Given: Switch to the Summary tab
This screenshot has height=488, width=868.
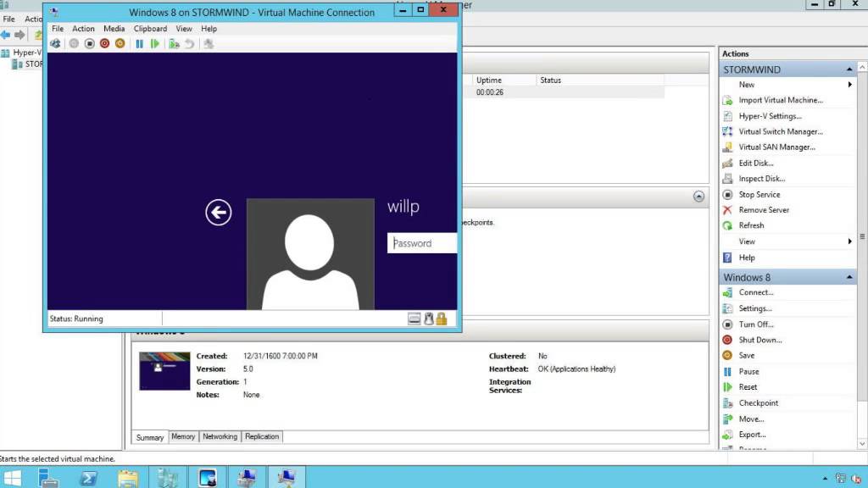Looking at the screenshot, I should coord(149,437).
